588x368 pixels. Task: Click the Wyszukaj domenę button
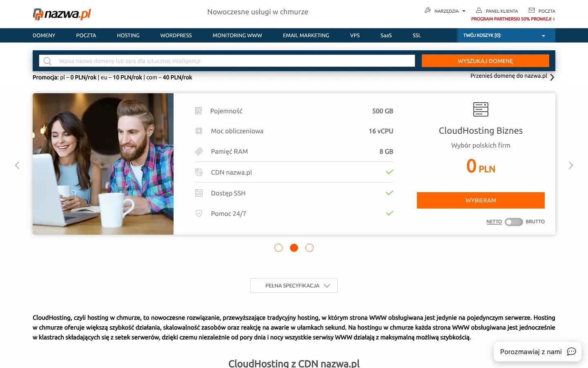pyautogui.click(x=485, y=61)
